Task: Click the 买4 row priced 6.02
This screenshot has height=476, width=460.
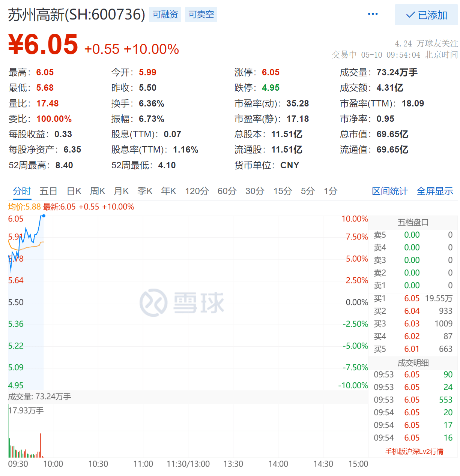Action: 413,336
